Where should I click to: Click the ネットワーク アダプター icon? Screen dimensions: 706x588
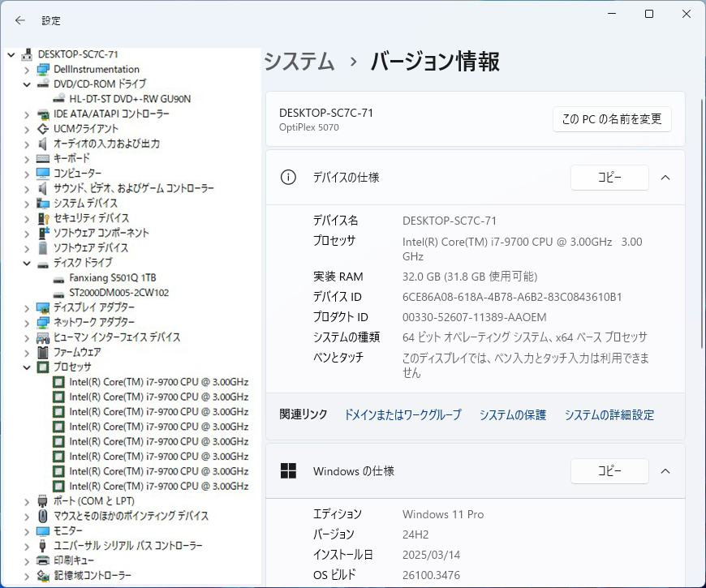(43, 323)
